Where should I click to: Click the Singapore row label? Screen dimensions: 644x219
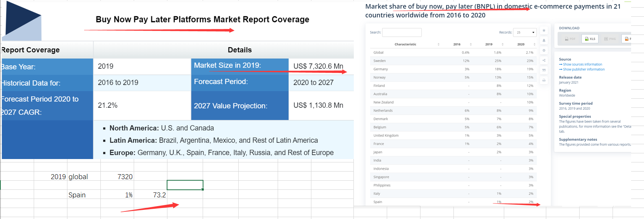pos(381,177)
